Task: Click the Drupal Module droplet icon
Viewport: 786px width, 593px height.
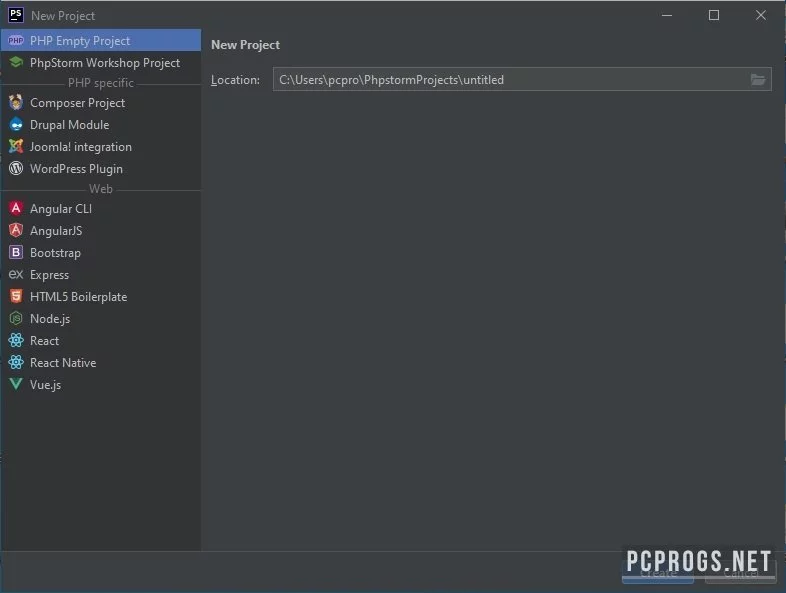Action: point(16,124)
